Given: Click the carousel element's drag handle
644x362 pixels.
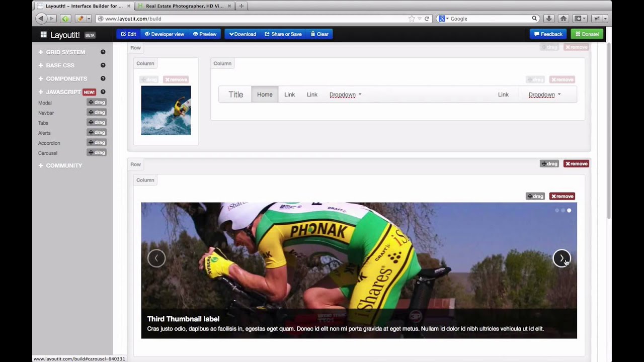Looking at the screenshot, I should tap(535, 196).
